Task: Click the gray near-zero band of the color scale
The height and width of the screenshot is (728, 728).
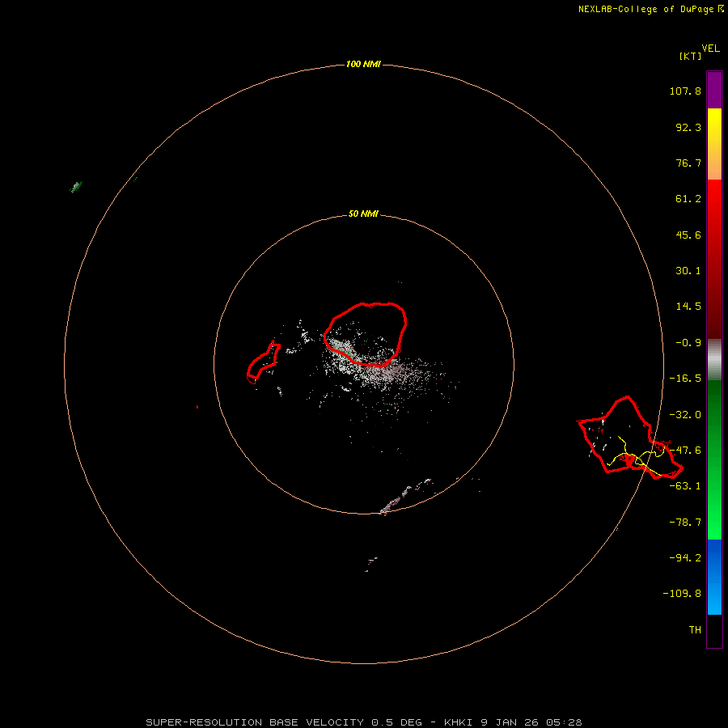Action: coord(714,360)
